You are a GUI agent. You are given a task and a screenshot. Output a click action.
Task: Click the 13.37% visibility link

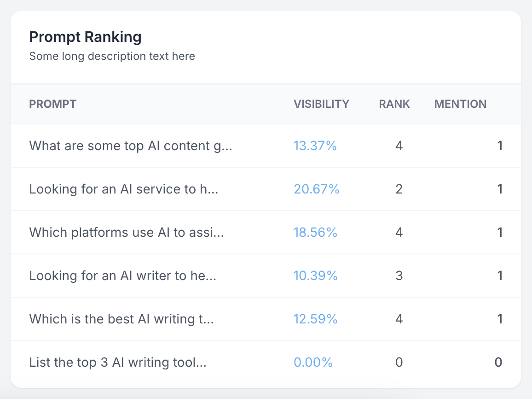point(315,146)
